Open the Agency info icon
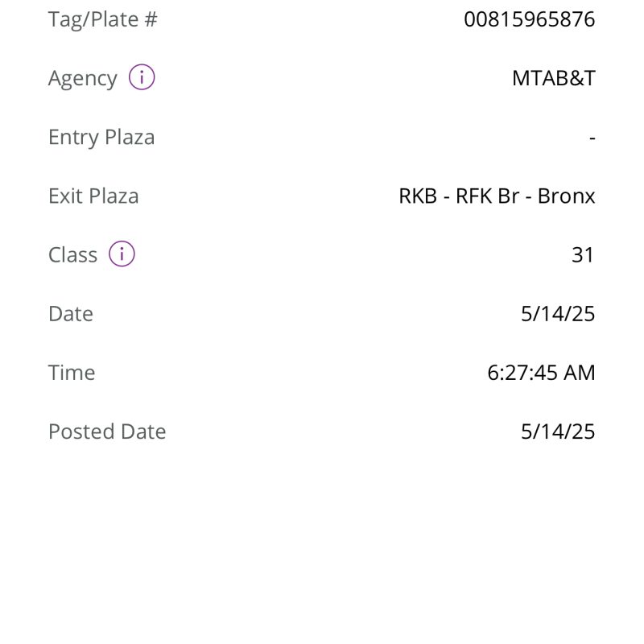 pyautogui.click(x=142, y=77)
